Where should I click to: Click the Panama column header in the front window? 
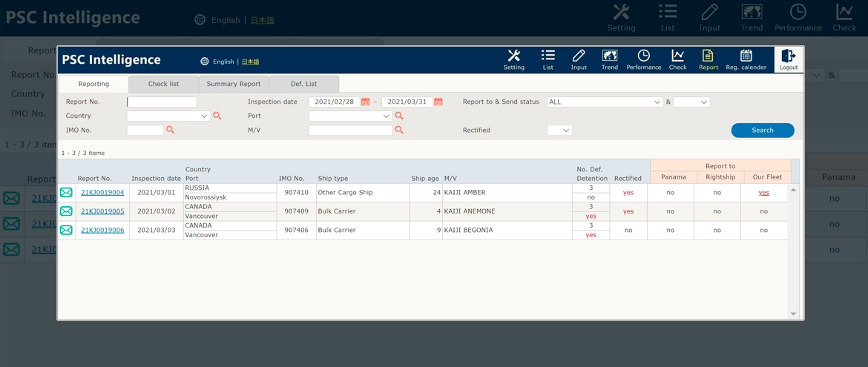point(673,177)
